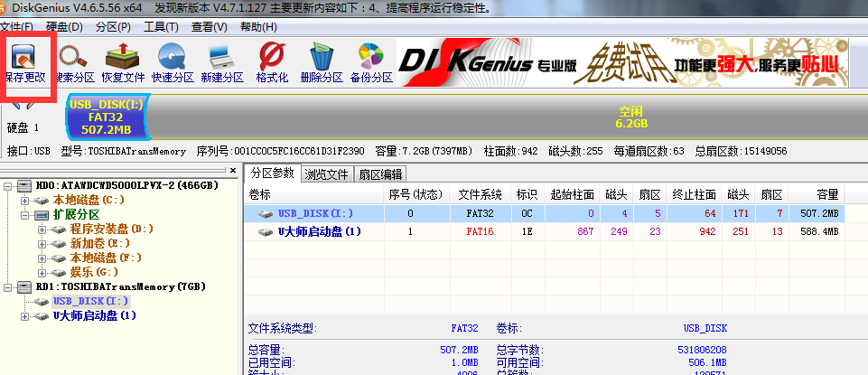Viewport: 868px width, 375px height.
Task: Select RD1:TOSHIBATransMemory(7GB) in the tree
Action: click(x=121, y=287)
